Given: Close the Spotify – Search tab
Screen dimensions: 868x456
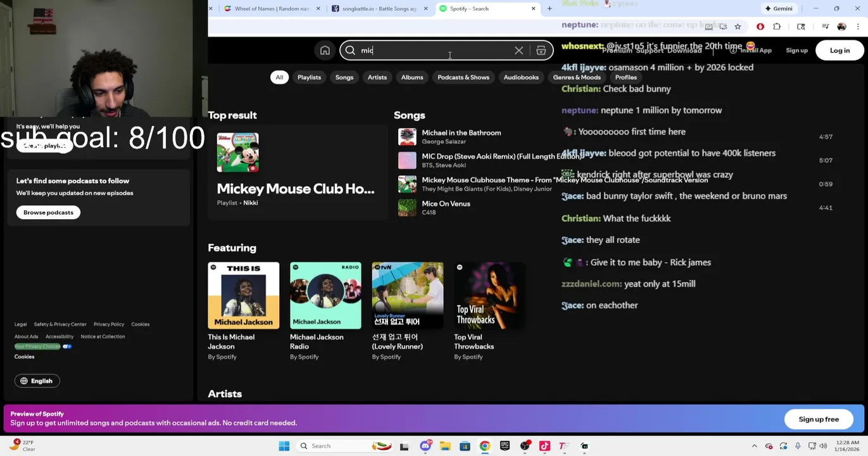Looking at the screenshot, I should coord(533,9).
